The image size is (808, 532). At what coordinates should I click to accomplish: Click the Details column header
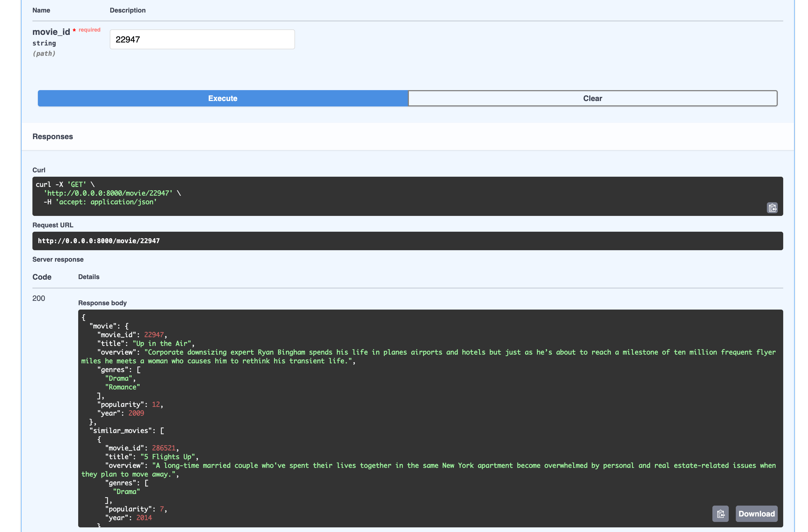(89, 277)
